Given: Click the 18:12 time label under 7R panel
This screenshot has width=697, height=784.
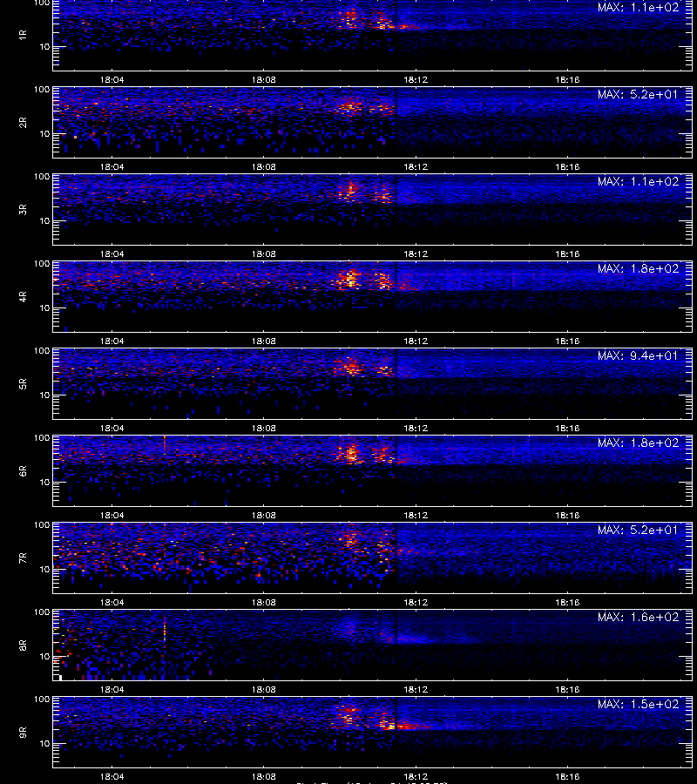Looking at the screenshot, I should [x=416, y=603].
